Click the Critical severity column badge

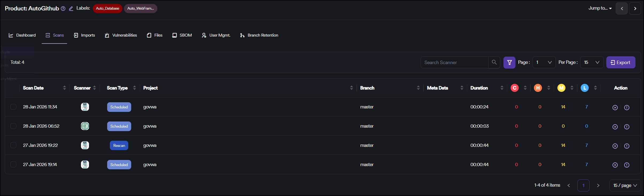(x=514, y=88)
